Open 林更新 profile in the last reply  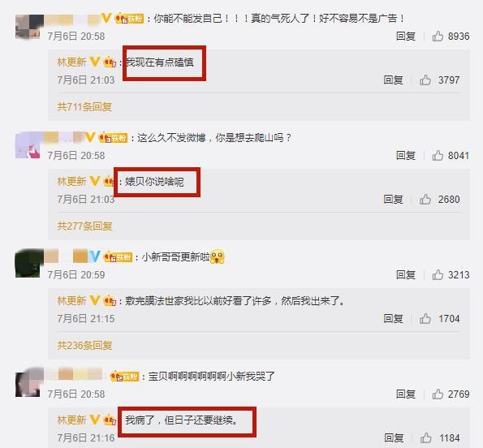[71, 420]
